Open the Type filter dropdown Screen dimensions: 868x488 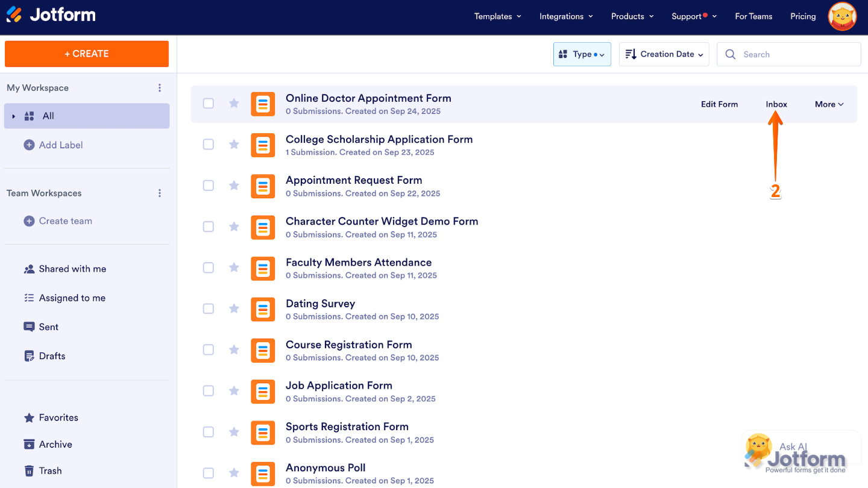tap(582, 54)
